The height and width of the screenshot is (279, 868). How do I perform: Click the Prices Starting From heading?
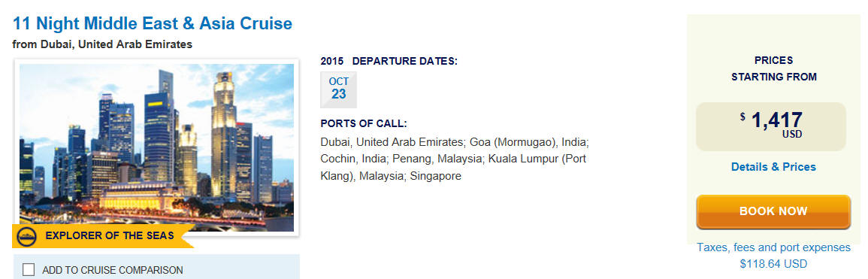tap(773, 68)
